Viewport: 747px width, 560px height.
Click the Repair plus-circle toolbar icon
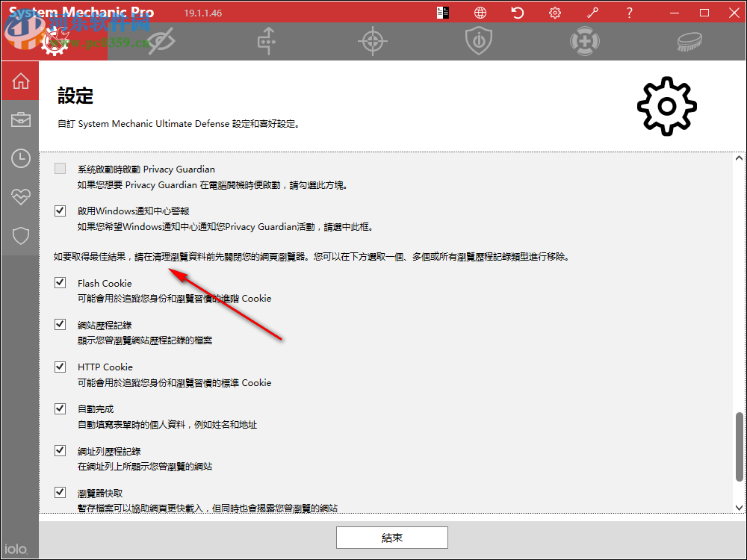coord(584,41)
